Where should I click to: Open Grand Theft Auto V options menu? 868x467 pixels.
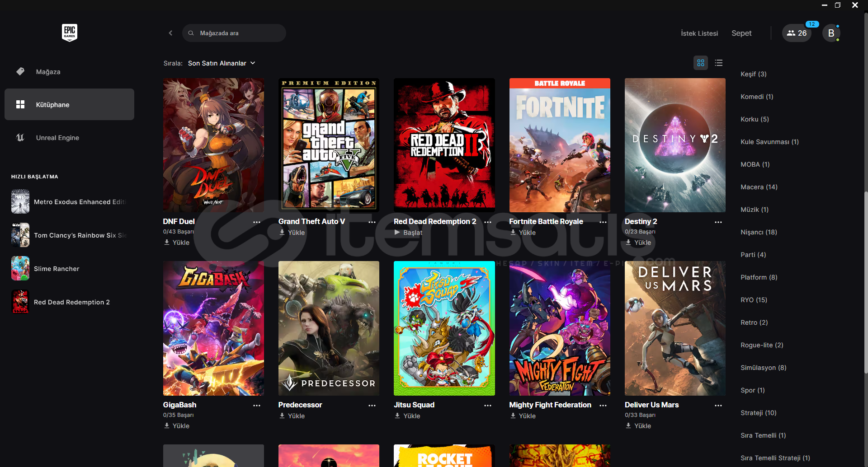click(x=372, y=222)
